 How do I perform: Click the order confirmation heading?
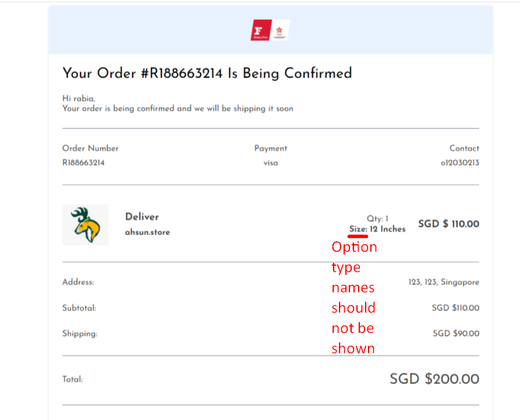pos(207,73)
